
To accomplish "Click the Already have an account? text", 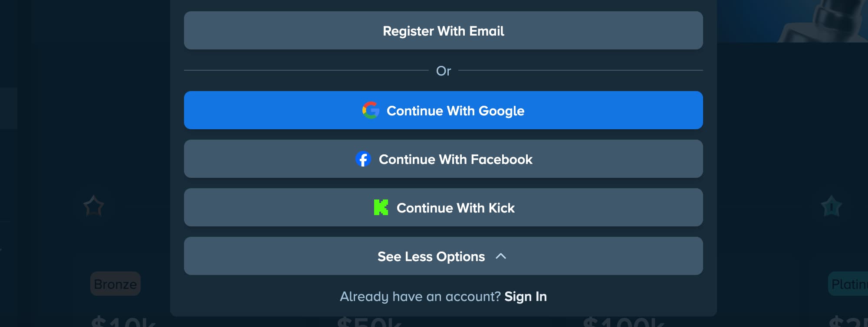I will click(420, 297).
